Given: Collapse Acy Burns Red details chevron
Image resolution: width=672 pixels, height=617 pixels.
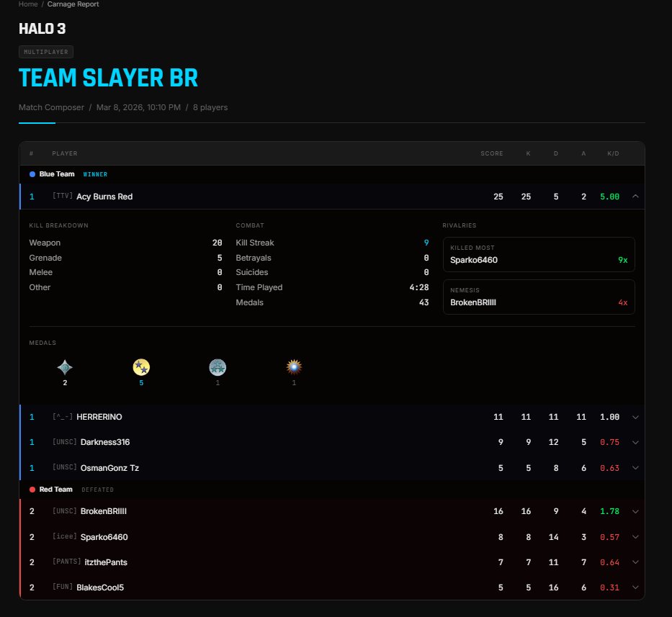Looking at the screenshot, I should [x=635, y=197].
